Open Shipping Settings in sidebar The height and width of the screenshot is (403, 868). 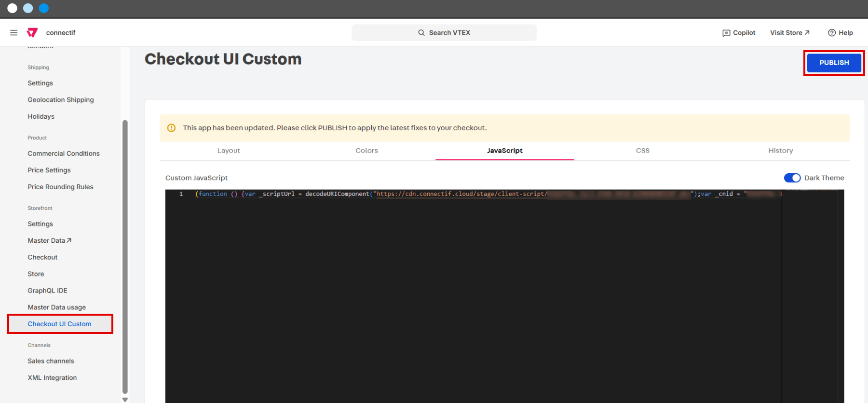point(41,83)
